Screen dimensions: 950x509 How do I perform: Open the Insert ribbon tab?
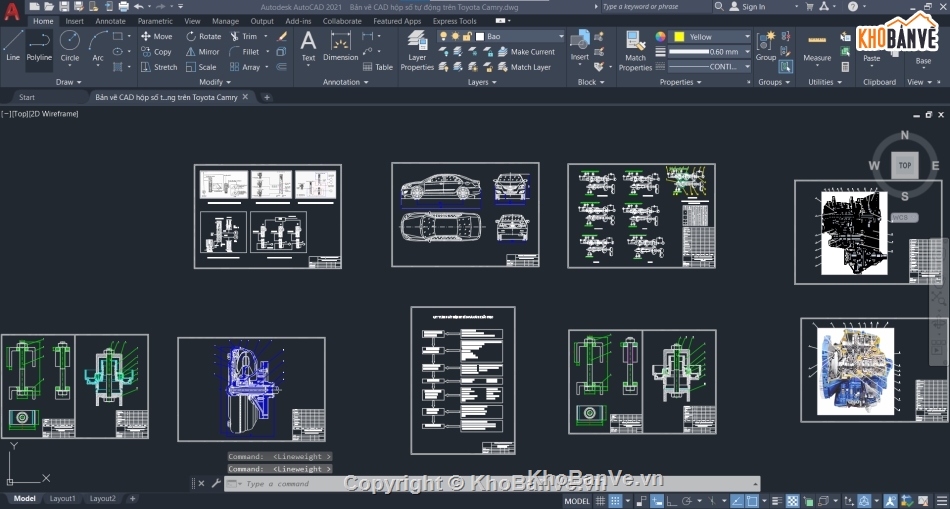[75, 21]
